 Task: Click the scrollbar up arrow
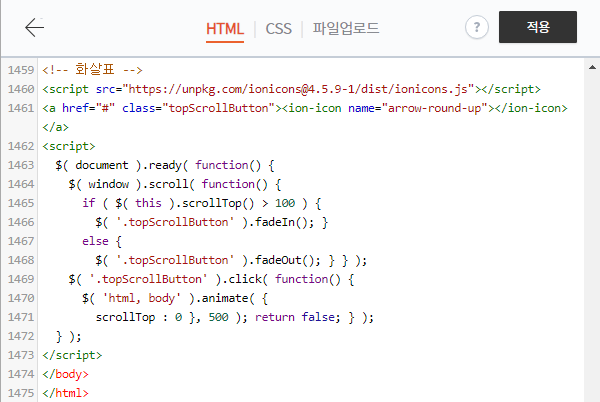pyautogui.click(x=592, y=67)
